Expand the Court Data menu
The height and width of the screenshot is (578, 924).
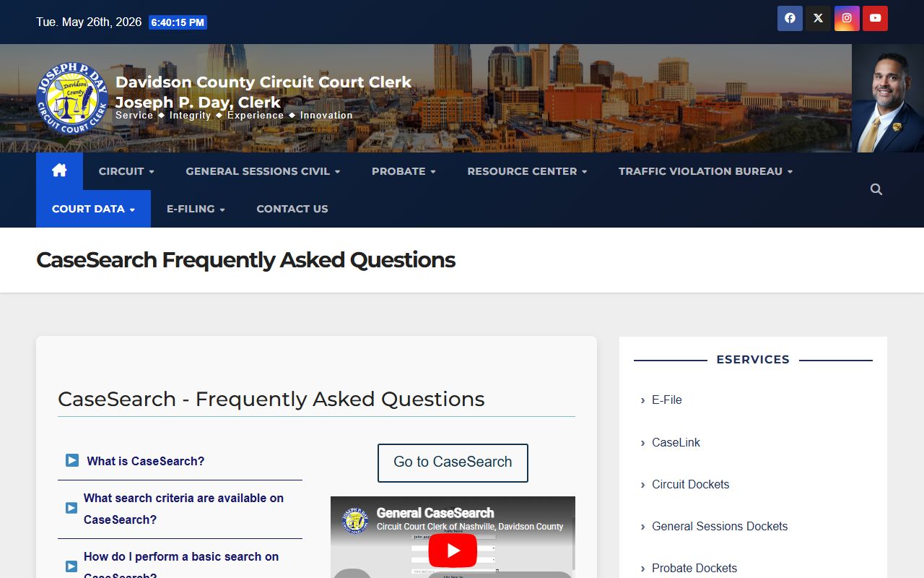tap(93, 209)
